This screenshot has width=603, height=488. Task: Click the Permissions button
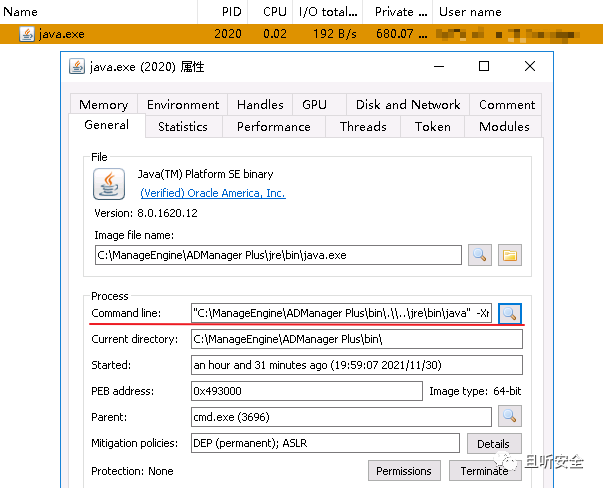pyautogui.click(x=404, y=471)
